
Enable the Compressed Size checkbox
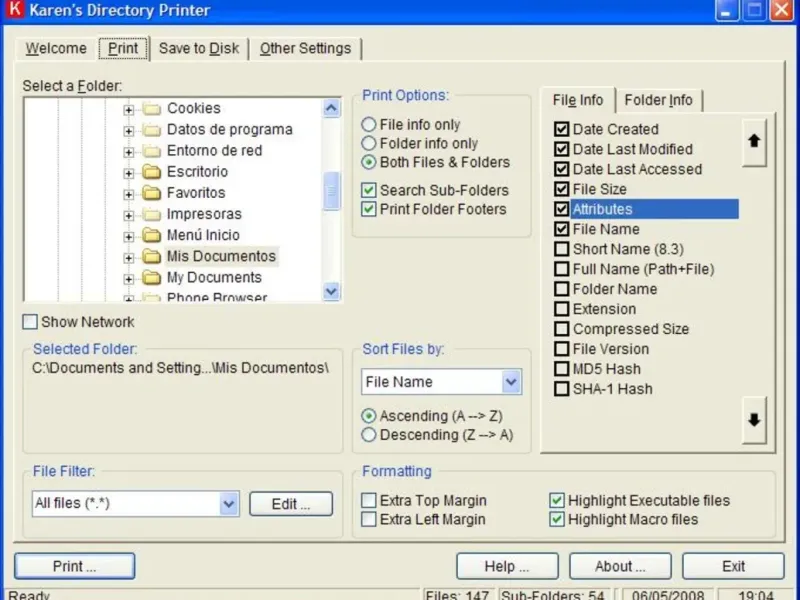(561, 329)
